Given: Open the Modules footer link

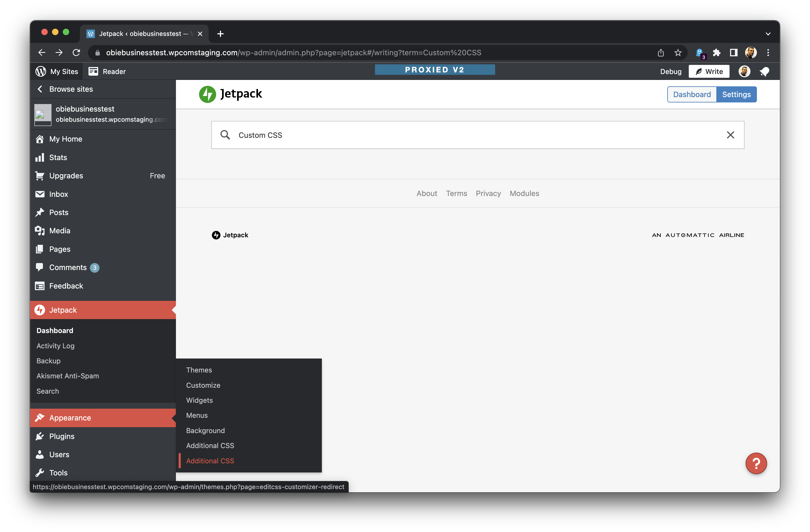Looking at the screenshot, I should (524, 193).
